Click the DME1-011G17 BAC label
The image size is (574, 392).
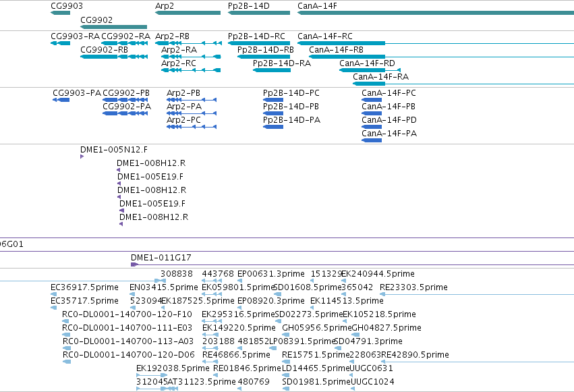[x=161, y=258]
